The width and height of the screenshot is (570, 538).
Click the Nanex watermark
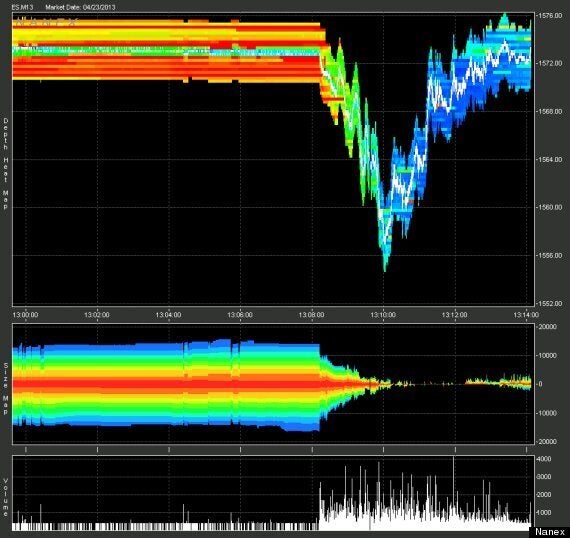tap(550, 532)
